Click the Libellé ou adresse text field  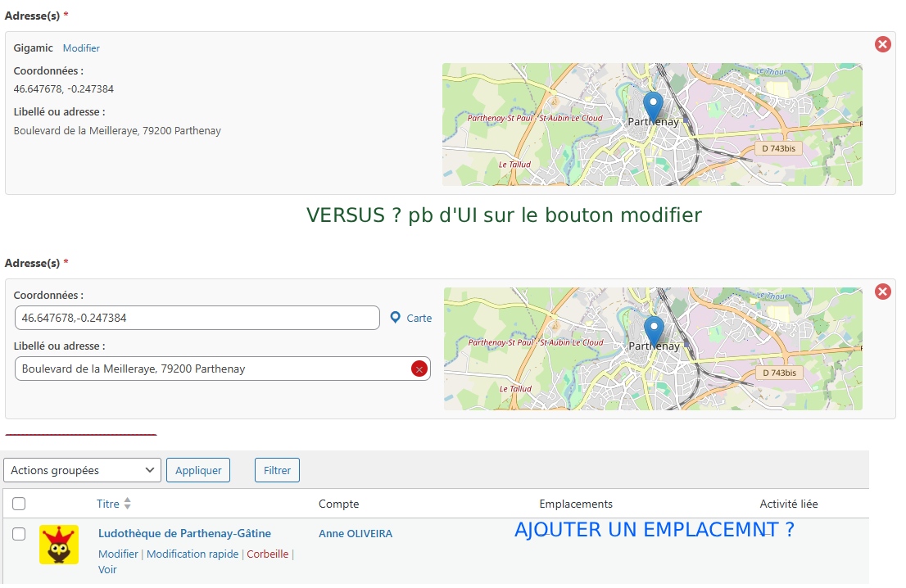coord(213,369)
